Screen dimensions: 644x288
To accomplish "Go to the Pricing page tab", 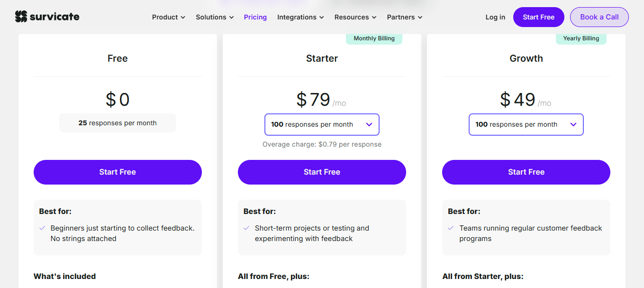I will tap(255, 17).
